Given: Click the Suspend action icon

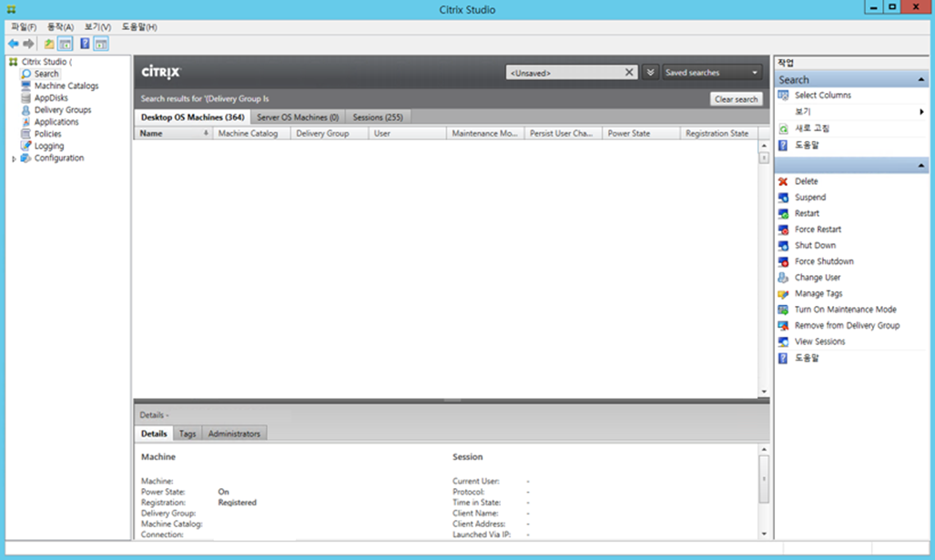Looking at the screenshot, I should pos(783,198).
